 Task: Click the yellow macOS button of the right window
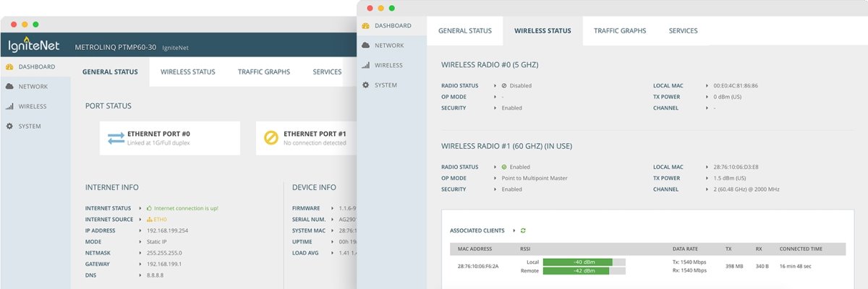tap(380, 8)
